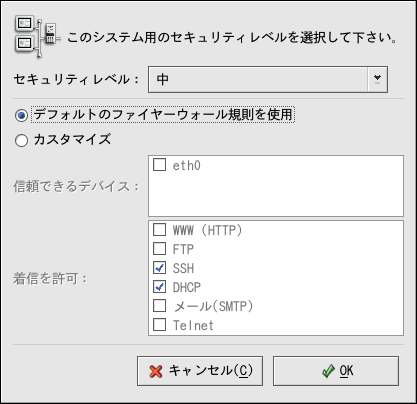The height and width of the screenshot is (404, 417).
Task: Click the セキュリティレベル combo box showing 中
Action: click(268, 79)
